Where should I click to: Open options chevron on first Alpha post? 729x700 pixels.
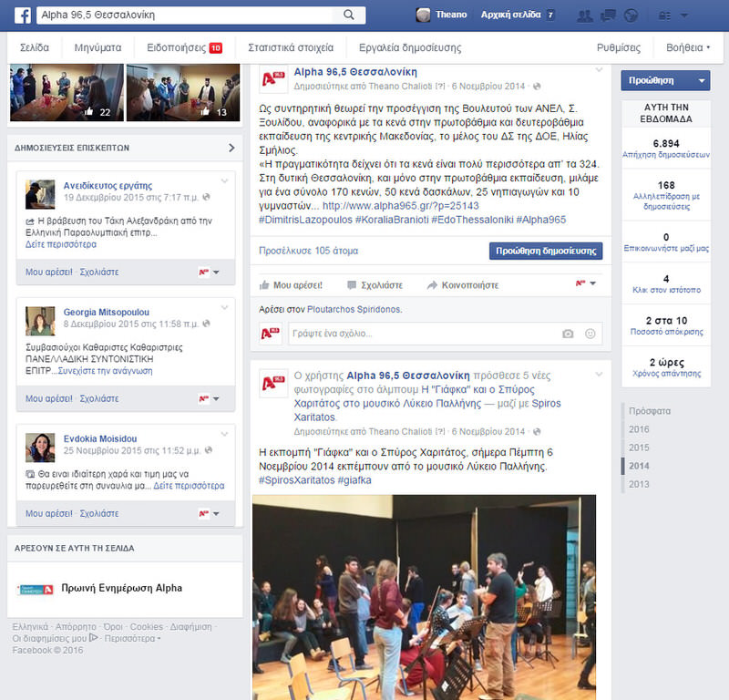[599, 70]
